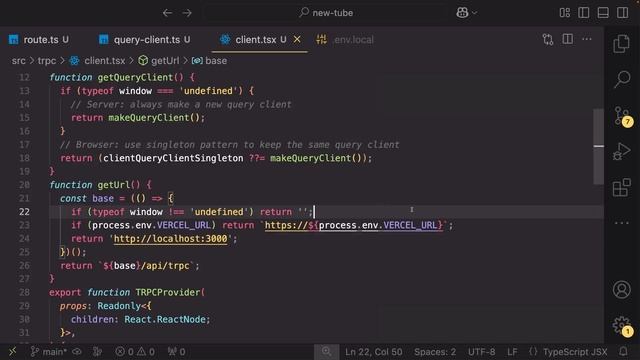Change encoding via UTF-8
640x360 pixels.
coord(481,351)
